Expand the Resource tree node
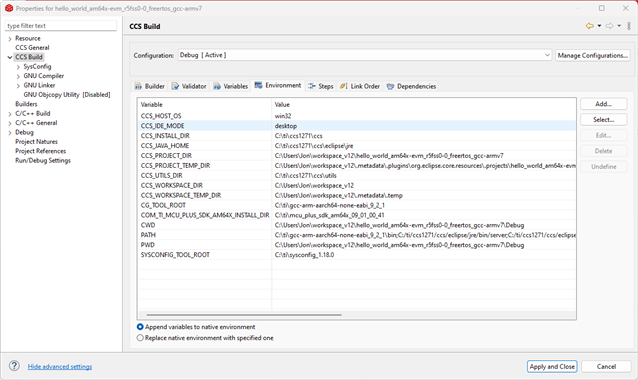Viewport: 638px width, 380px height. click(10, 39)
